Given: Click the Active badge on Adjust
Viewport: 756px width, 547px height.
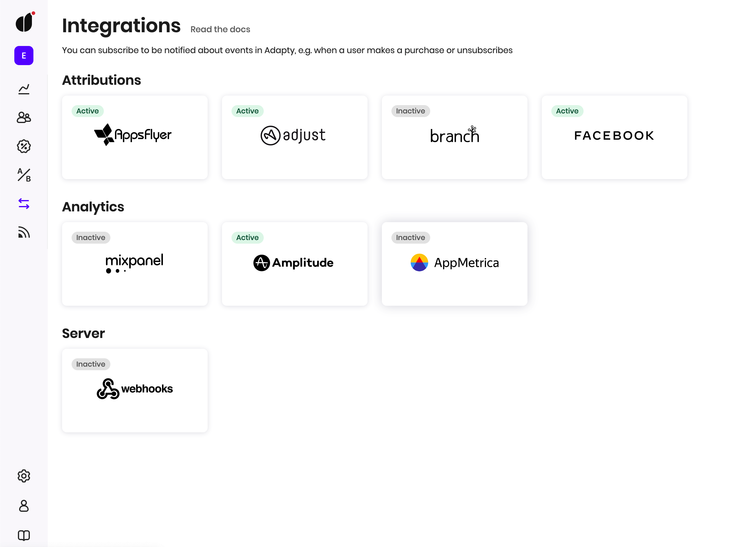Looking at the screenshot, I should [x=247, y=111].
